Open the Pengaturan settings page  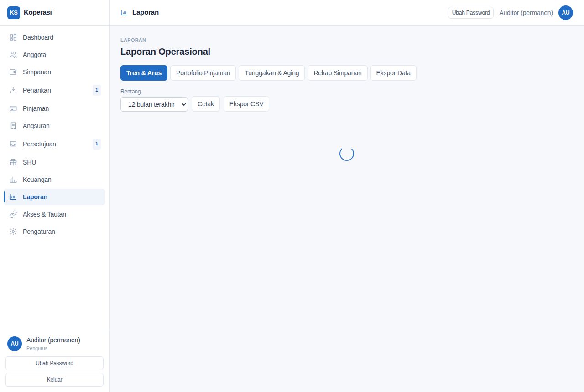click(x=54, y=232)
